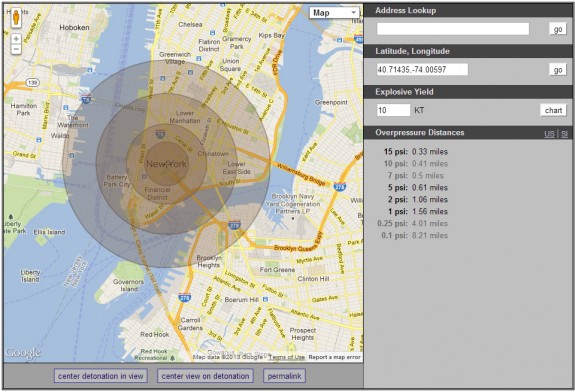This screenshot has height=392, width=575.
Task: Click the Chinatown map label
Action: click(213, 154)
